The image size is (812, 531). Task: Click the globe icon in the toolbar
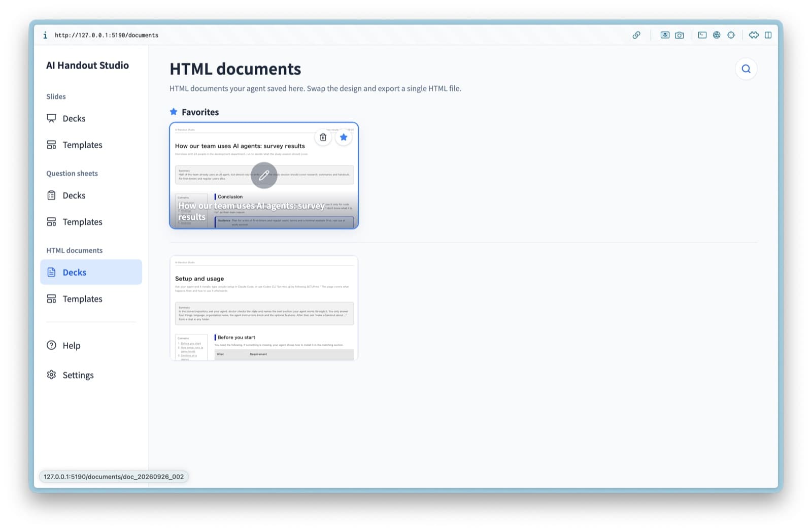point(717,35)
